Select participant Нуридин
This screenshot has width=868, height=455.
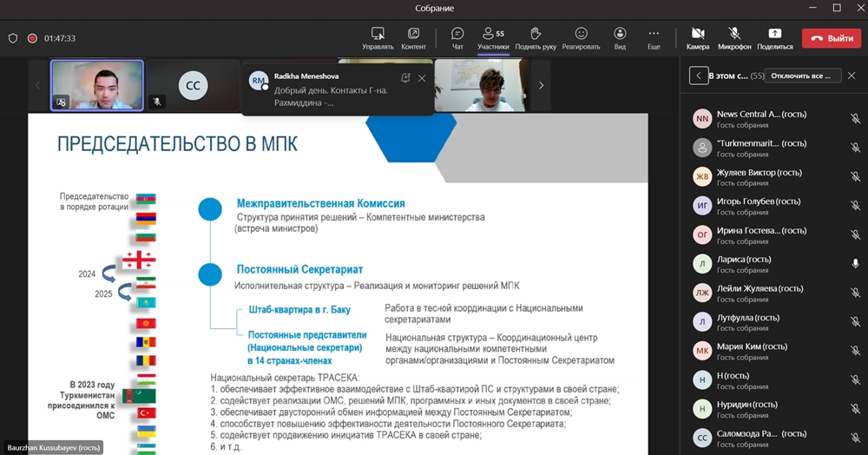point(774,409)
